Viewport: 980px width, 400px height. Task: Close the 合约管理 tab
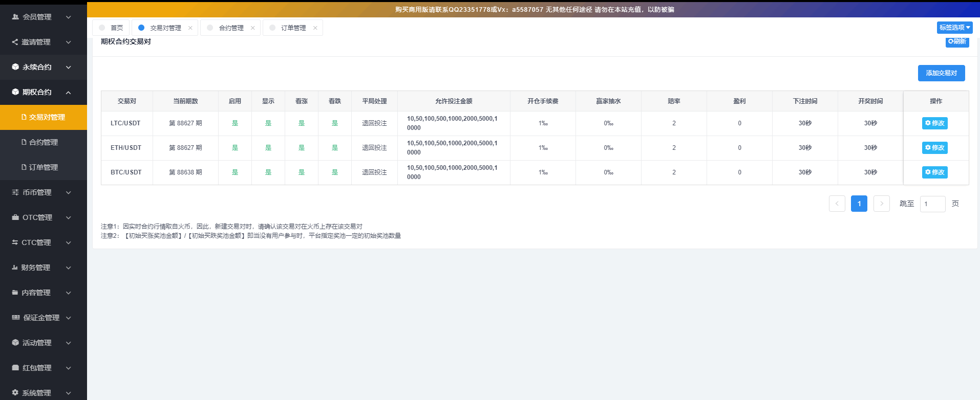pyautogui.click(x=252, y=28)
